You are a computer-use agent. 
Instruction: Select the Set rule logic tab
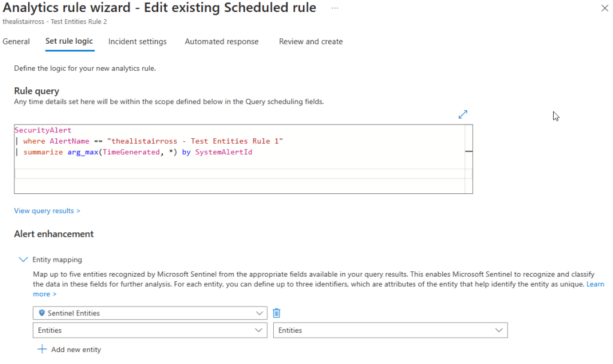coord(69,42)
